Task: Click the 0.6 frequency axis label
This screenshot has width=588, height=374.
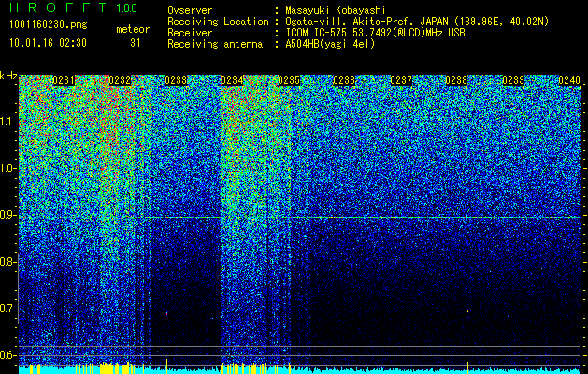Action: point(7,355)
